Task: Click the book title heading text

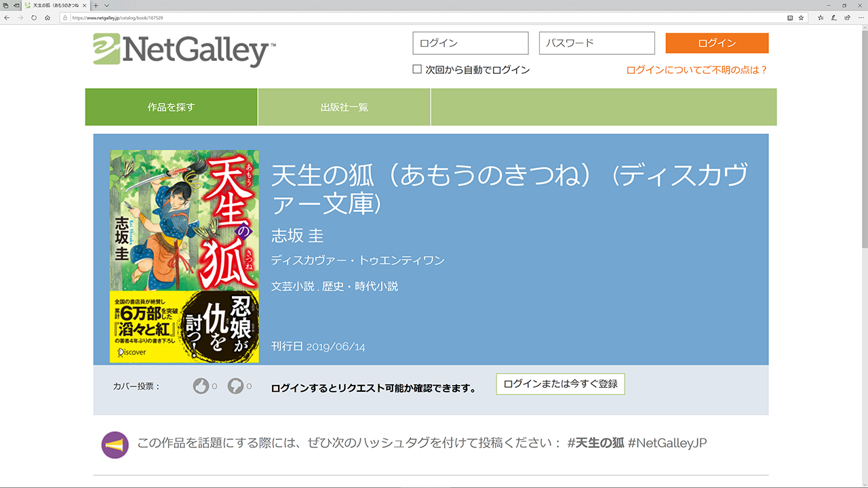Action: coord(509,188)
